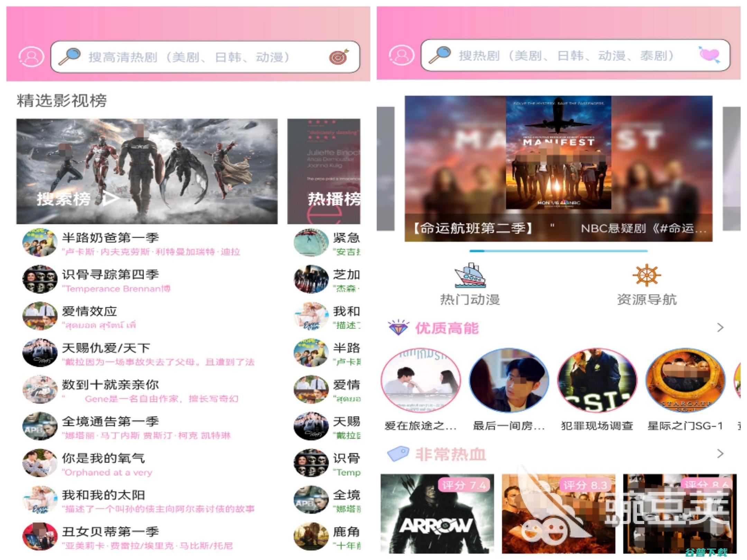
Task: Open 鹿角 entry in 热播榜 list
Action: click(327, 537)
